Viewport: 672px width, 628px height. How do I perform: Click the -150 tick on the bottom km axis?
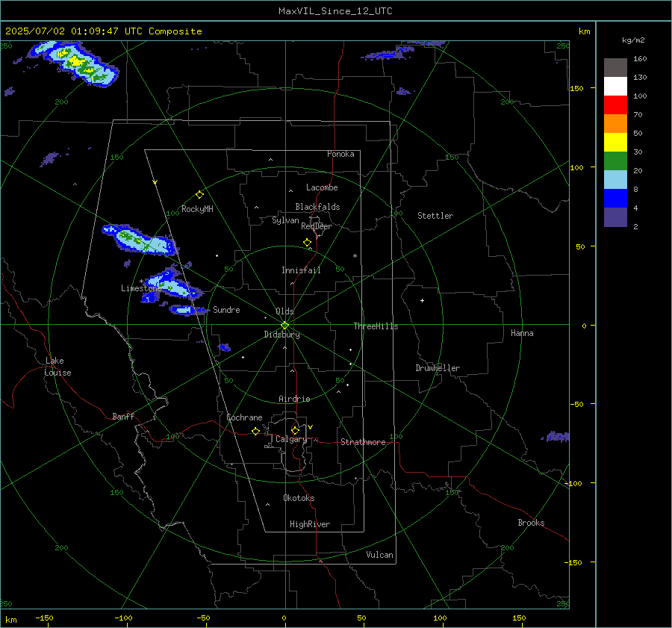click(44, 618)
